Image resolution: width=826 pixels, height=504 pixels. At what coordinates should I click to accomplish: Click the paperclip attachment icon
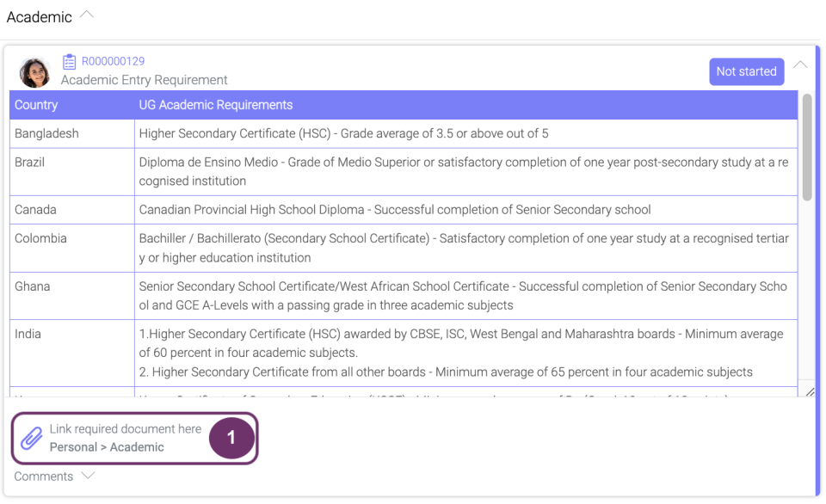tap(31, 438)
